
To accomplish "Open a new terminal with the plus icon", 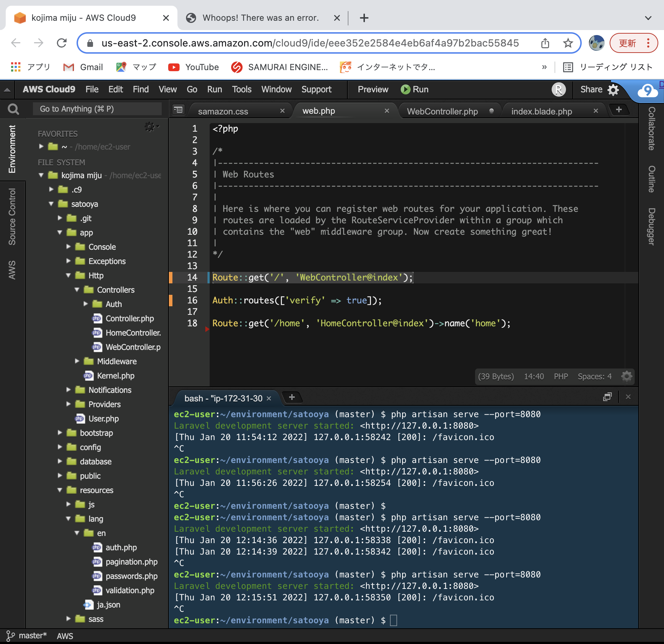I will 292,397.
